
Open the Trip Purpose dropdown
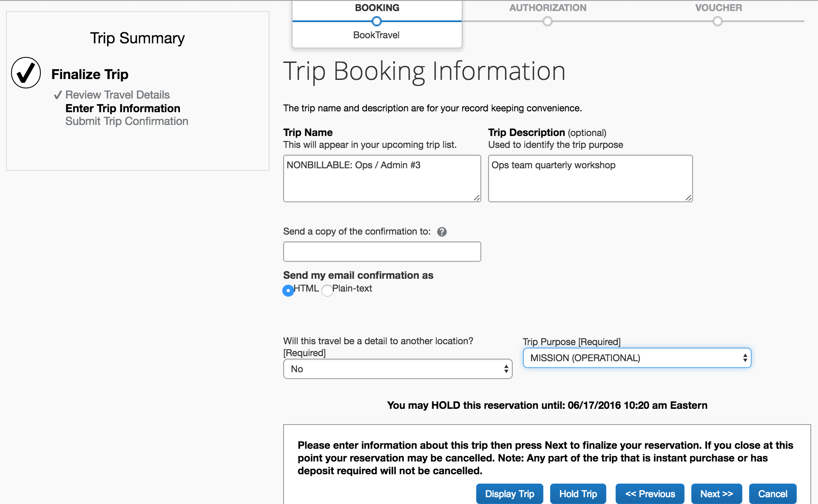pos(636,358)
